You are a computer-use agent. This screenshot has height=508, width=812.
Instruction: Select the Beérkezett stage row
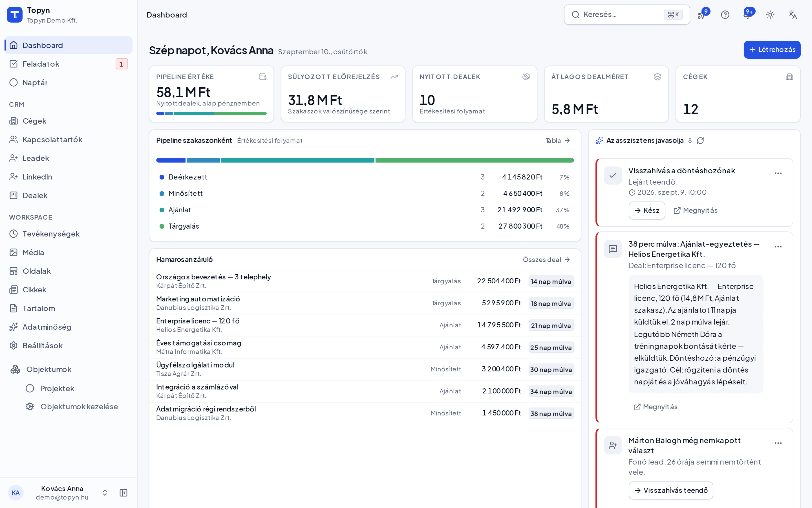coord(365,177)
